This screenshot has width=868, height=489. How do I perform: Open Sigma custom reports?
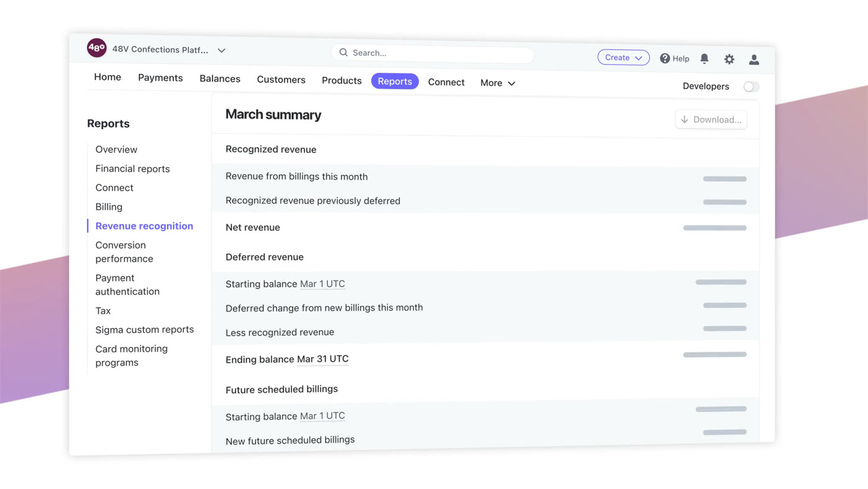(x=144, y=330)
